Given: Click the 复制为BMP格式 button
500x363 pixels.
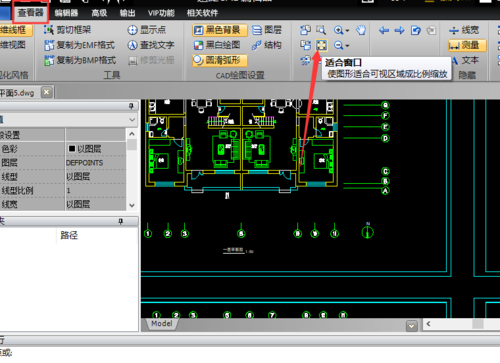Looking at the screenshot, I should 80,60.
